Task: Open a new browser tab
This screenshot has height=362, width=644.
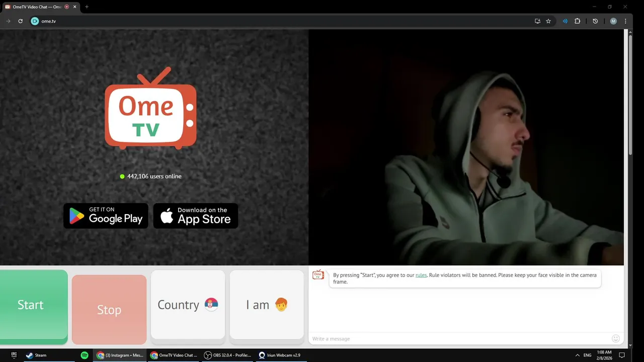Action: pos(87,7)
